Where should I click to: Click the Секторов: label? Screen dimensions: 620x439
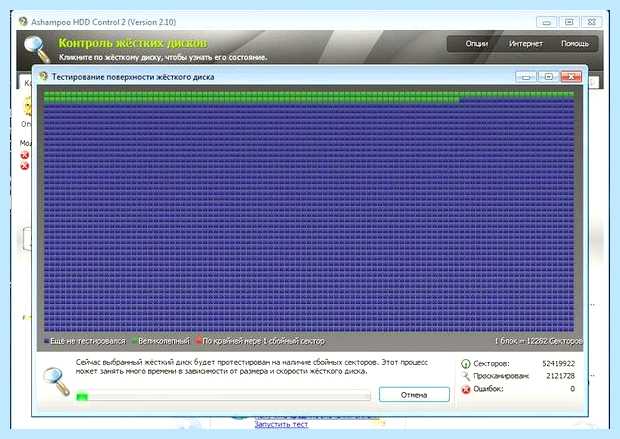491,363
